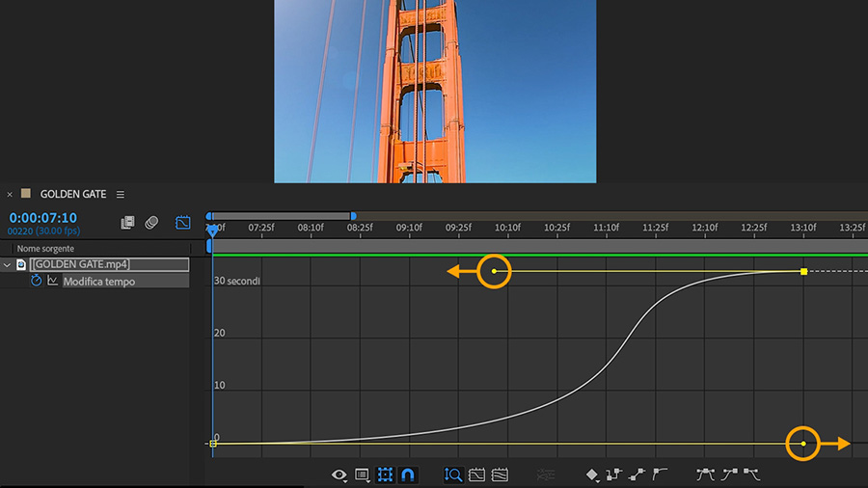The width and height of the screenshot is (868, 488).
Task: Select the first keyframe at value 0
Action: [x=213, y=444]
